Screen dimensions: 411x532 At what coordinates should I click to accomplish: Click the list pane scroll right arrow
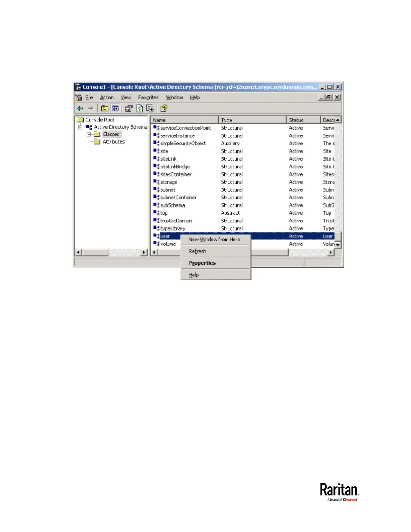(331, 252)
